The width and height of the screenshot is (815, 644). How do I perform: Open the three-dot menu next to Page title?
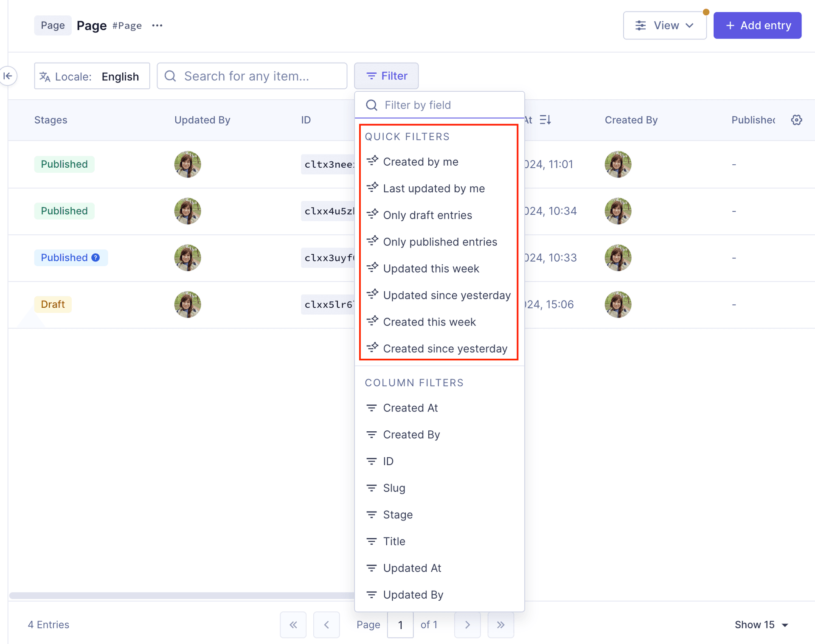(157, 25)
